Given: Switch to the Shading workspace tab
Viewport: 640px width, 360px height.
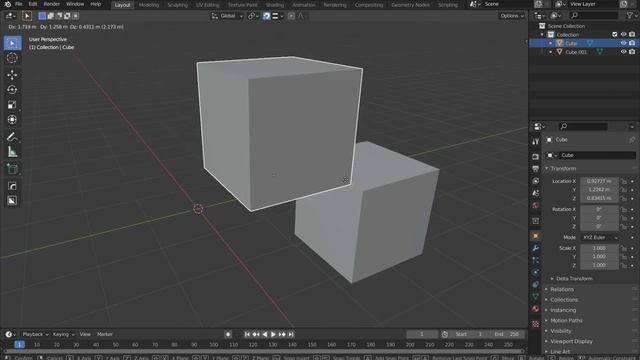Looking at the screenshot, I should click(x=275, y=5).
